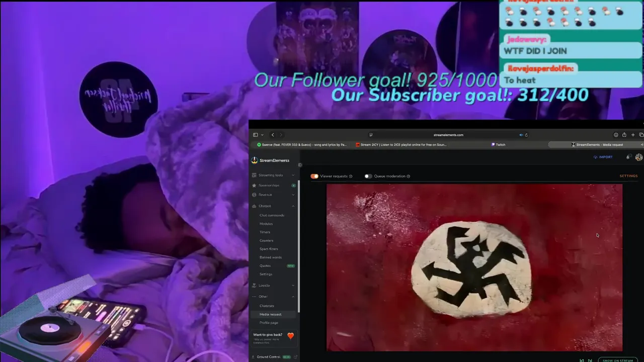Click the Revenue dollar icon
Screen dimensions: 644x362
[x=254, y=195]
